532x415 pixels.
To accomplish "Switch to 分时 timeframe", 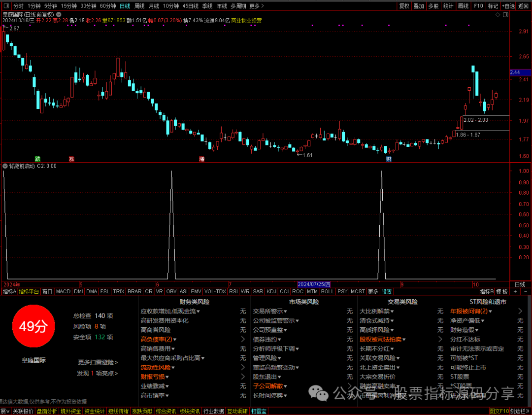I will pyautogui.click(x=18, y=6).
